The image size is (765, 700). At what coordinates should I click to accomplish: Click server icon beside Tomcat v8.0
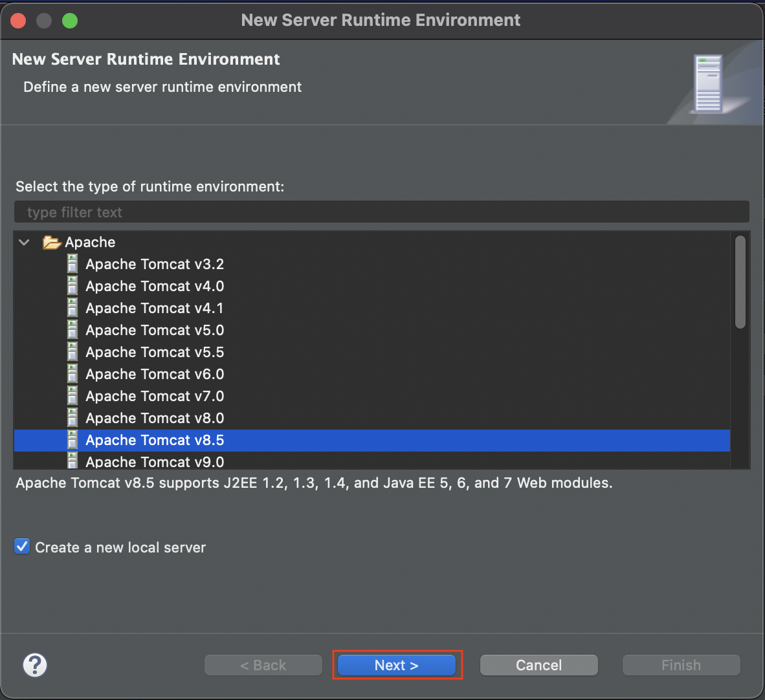click(72, 417)
